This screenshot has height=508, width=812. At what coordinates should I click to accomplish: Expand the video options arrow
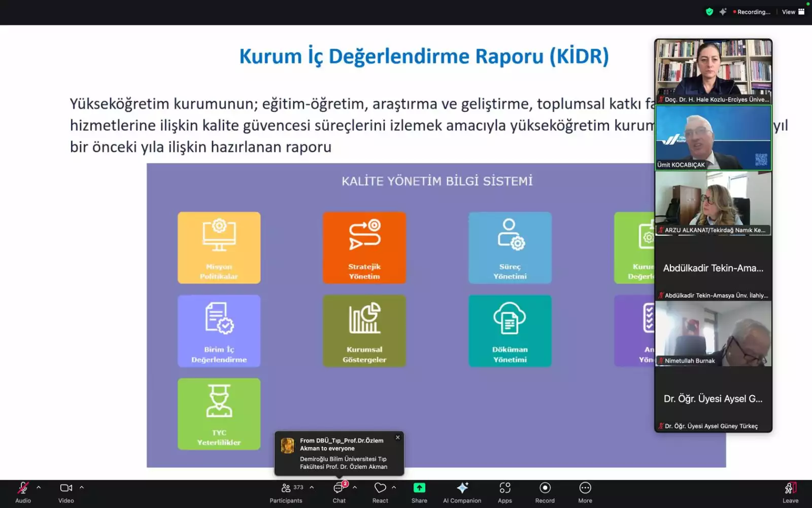tap(82, 487)
